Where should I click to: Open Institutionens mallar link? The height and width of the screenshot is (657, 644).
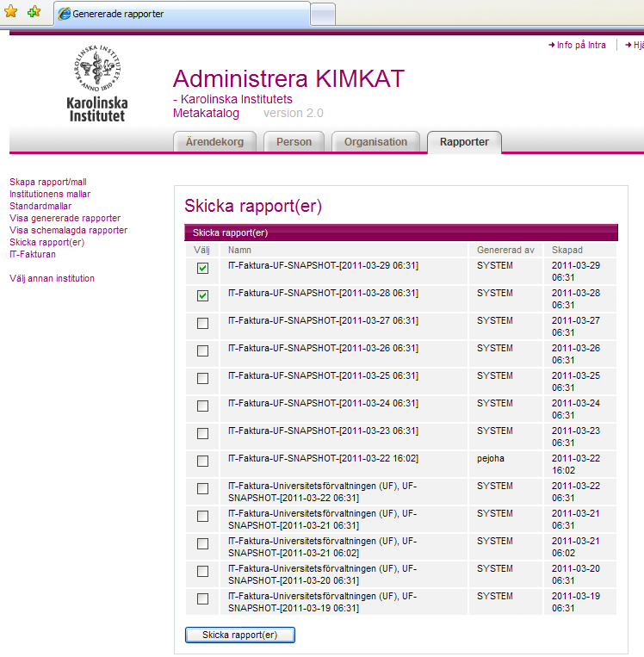pos(50,194)
